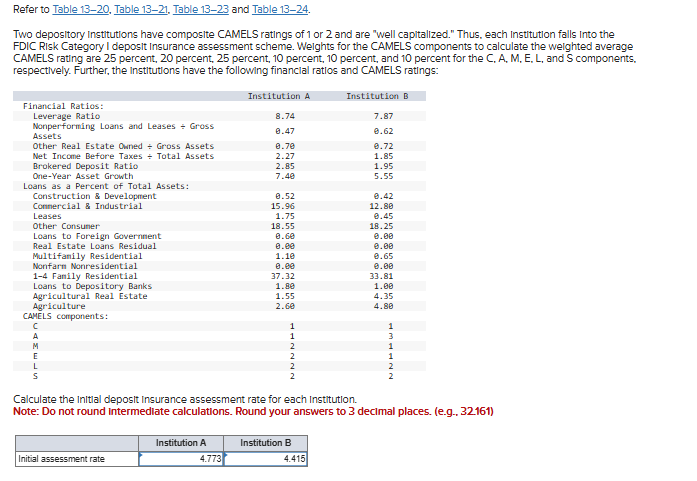Open the Table 13–21 link
The width and height of the screenshot is (697, 481).
(x=141, y=9)
